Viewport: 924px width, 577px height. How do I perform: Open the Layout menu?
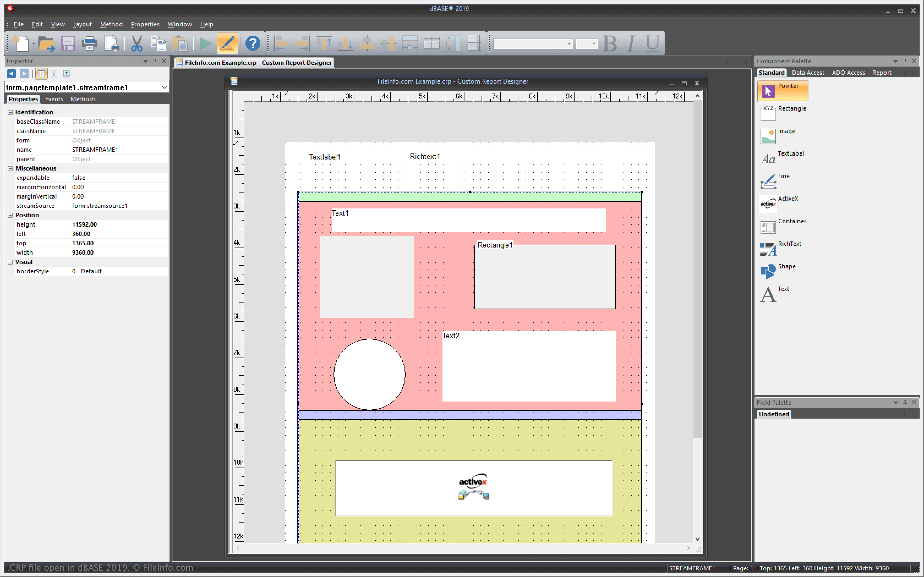[82, 24]
